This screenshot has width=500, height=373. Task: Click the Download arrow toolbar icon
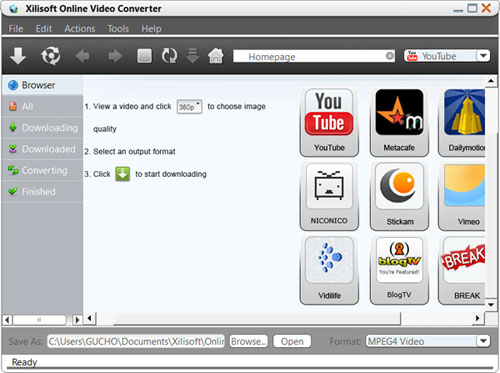coord(18,55)
